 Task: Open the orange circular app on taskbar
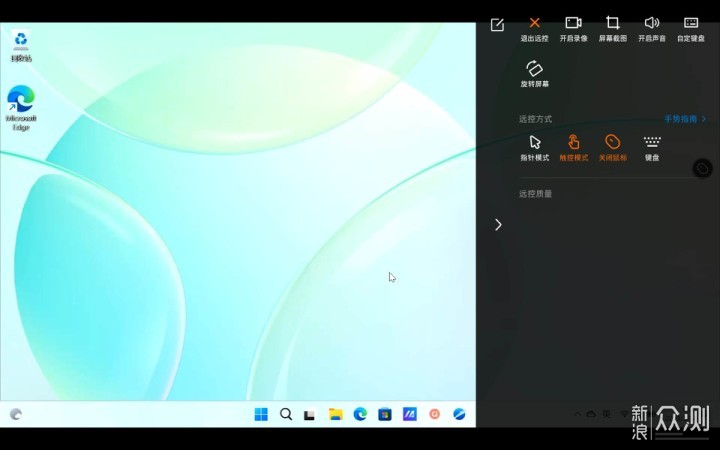tap(434, 414)
